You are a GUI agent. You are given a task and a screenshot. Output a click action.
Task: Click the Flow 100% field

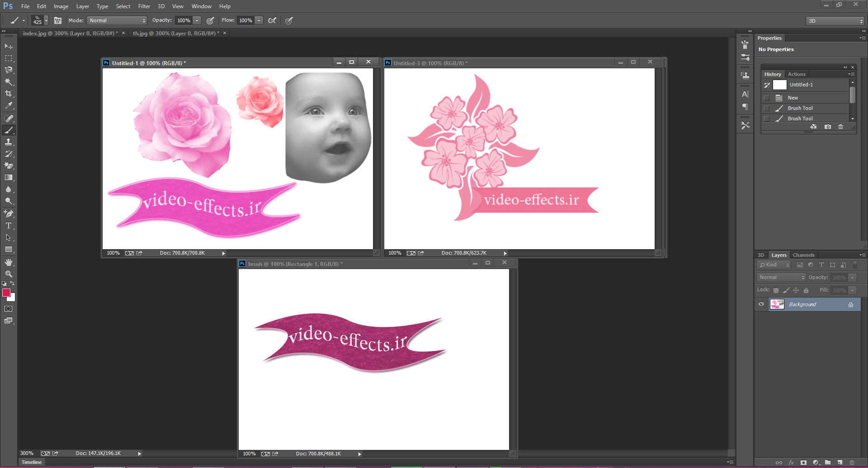[245, 20]
